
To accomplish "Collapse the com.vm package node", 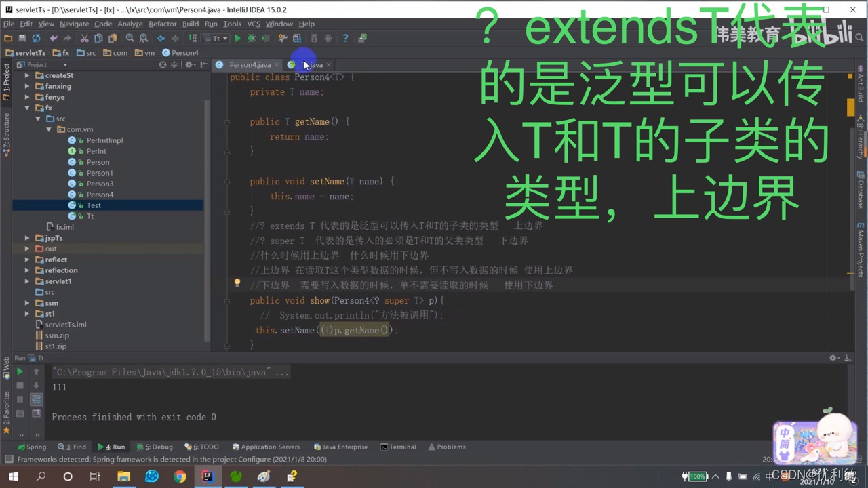I will [49, 129].
